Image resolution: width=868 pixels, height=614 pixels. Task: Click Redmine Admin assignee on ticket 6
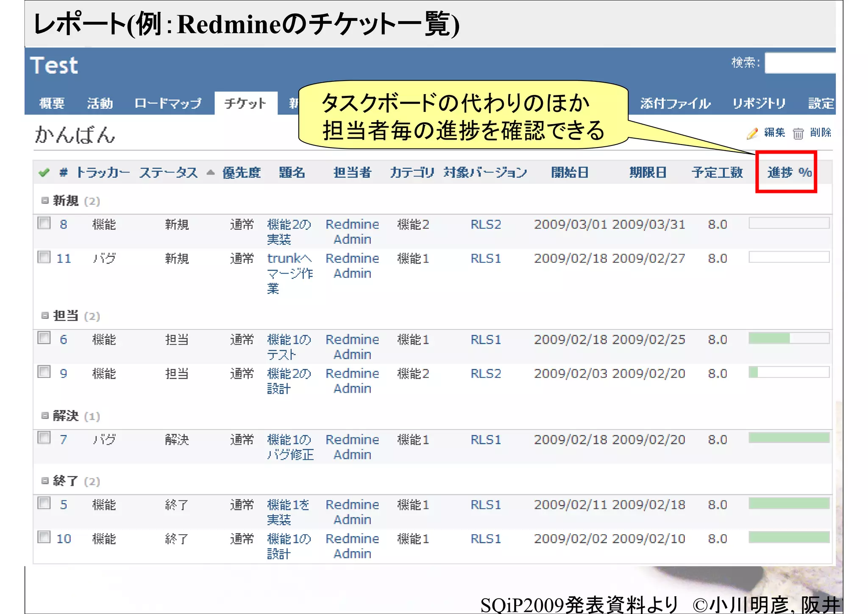pos(352,347)
